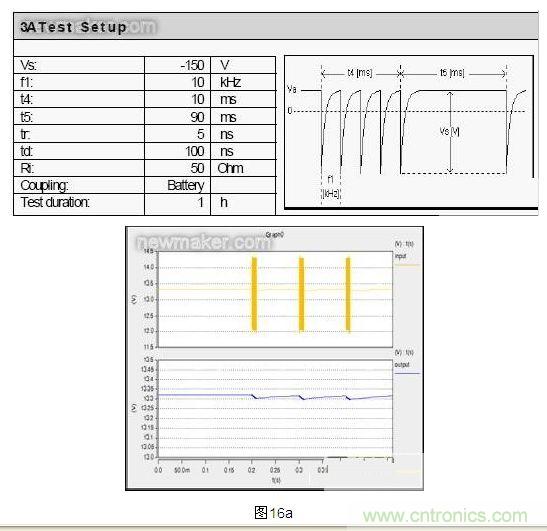
Task: Click the Coupling cell set to Battery
Action: coord(177,185)
